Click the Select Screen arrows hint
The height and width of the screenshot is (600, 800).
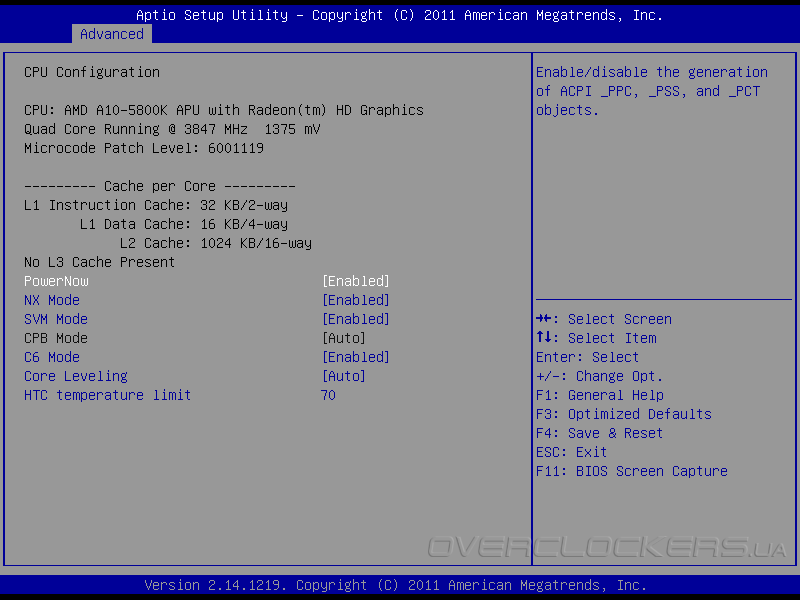click(x=604, y=319)
